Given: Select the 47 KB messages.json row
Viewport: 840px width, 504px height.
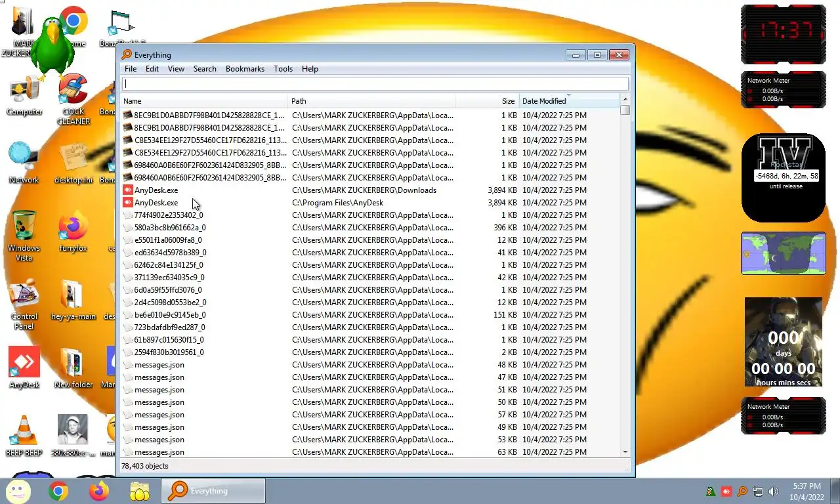Looking at the screenshot, I should click(x=371, y=377).
